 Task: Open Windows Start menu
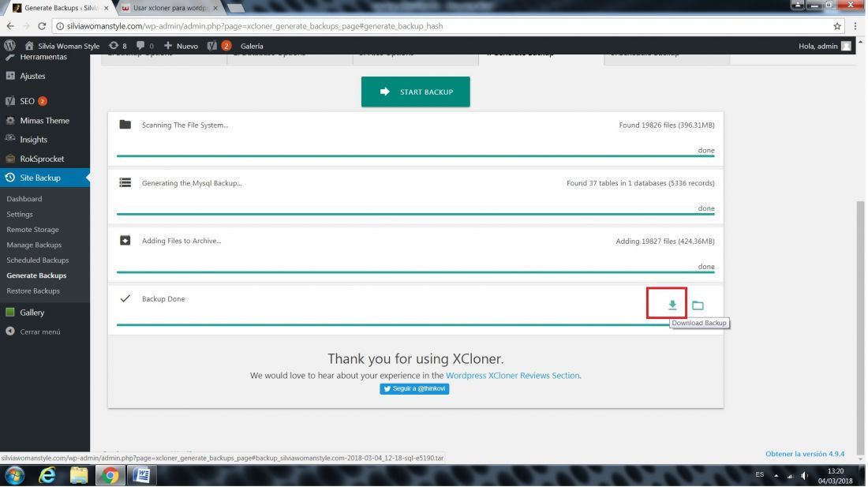14,476
